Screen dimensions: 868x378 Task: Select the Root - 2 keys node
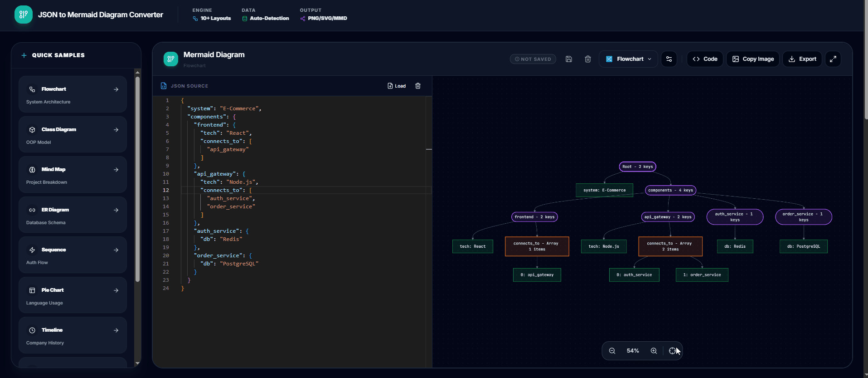tap(638, 167)
